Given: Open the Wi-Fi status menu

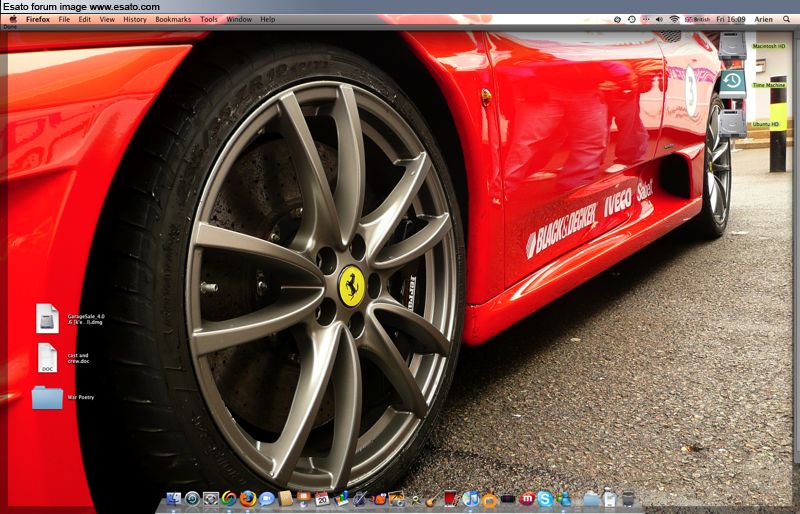Looking at the screenshot, I should 674,19.
